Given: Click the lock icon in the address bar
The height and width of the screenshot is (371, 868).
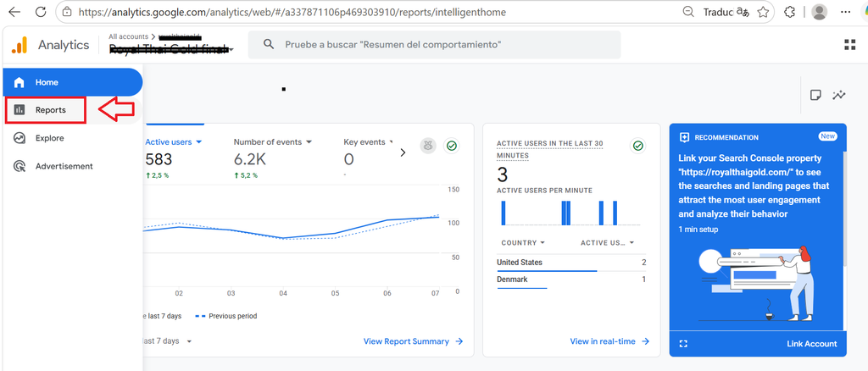Looking at the screenshot, I should click(x=67, y=12).
